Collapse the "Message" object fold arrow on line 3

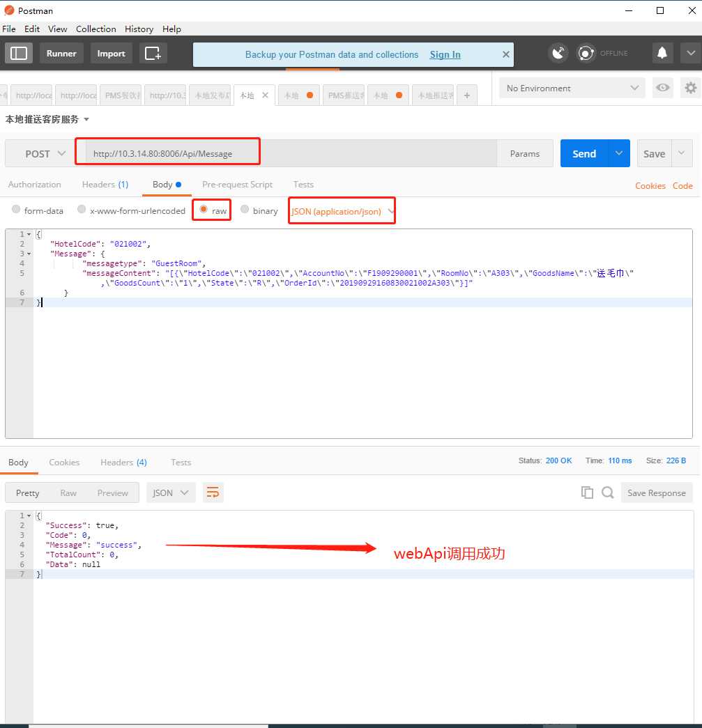29,254
